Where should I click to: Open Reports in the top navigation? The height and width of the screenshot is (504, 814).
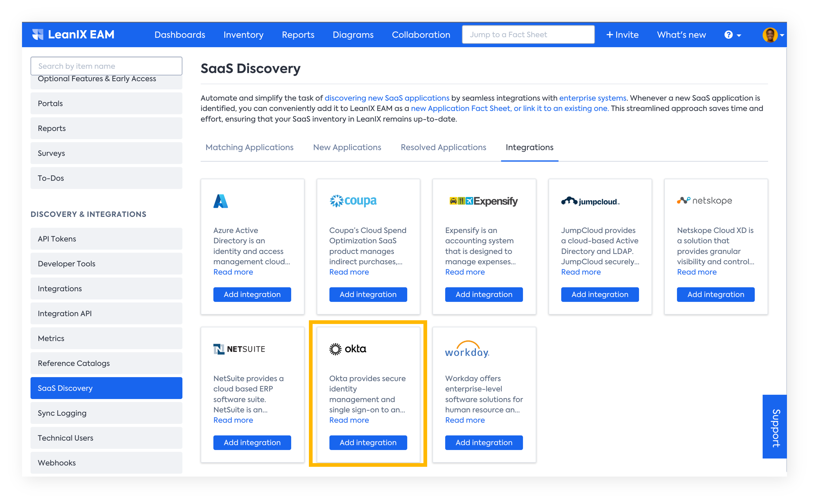click(x=298, y=35)
